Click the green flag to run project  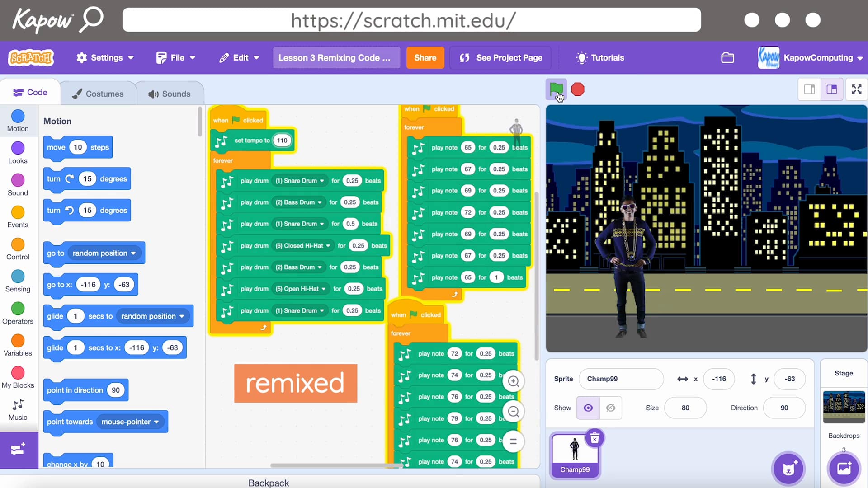[557, 89]
